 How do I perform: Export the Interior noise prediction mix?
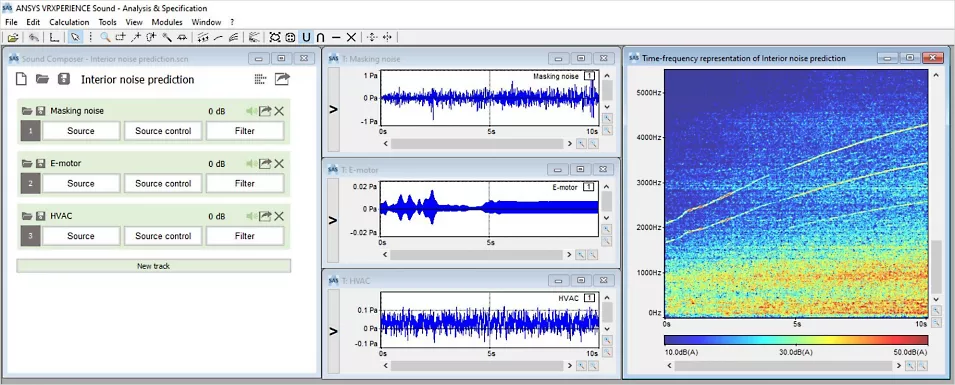(282, 79)
